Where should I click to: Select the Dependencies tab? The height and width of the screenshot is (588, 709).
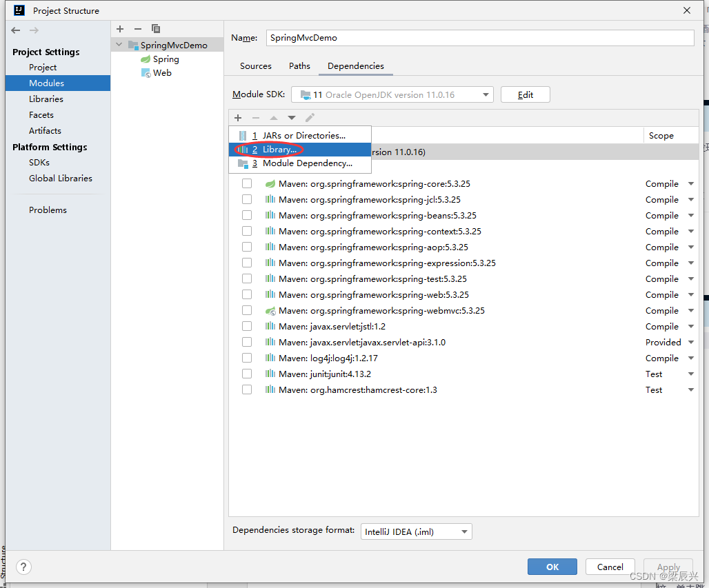coord(356,66)
